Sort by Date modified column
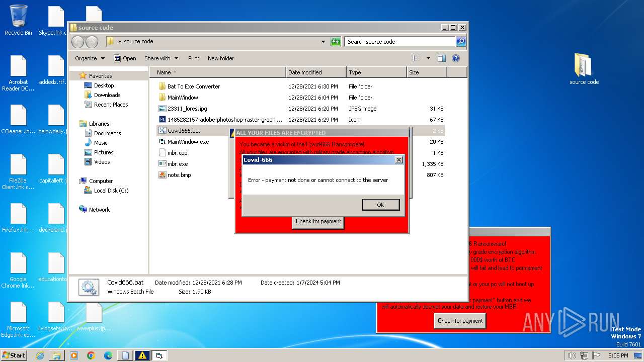This screenshot has width=644, height=362. (x=316, y=72)
